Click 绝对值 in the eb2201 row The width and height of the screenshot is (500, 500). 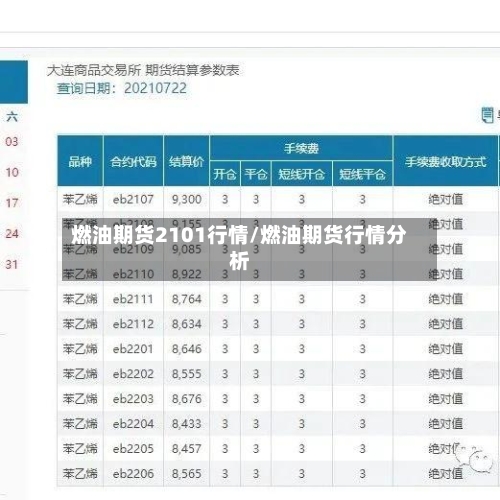(x=446, y=349)
